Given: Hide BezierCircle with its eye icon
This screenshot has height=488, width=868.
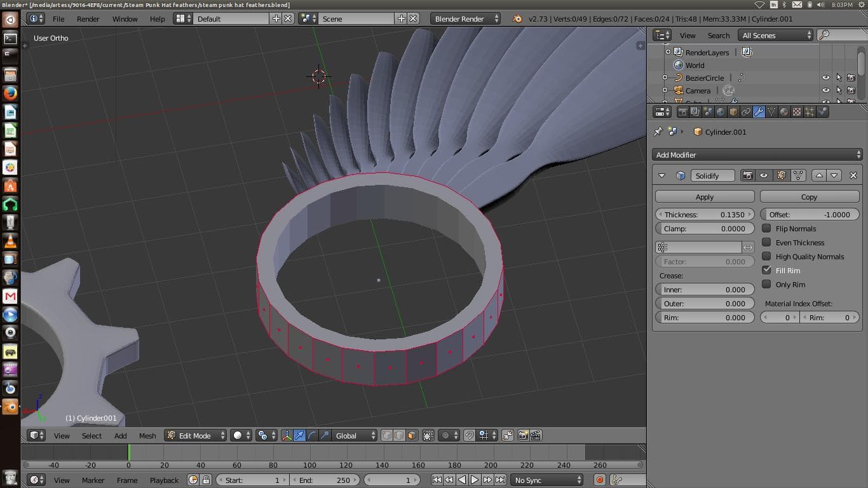Looking at the screenshot, I should 825,78.
